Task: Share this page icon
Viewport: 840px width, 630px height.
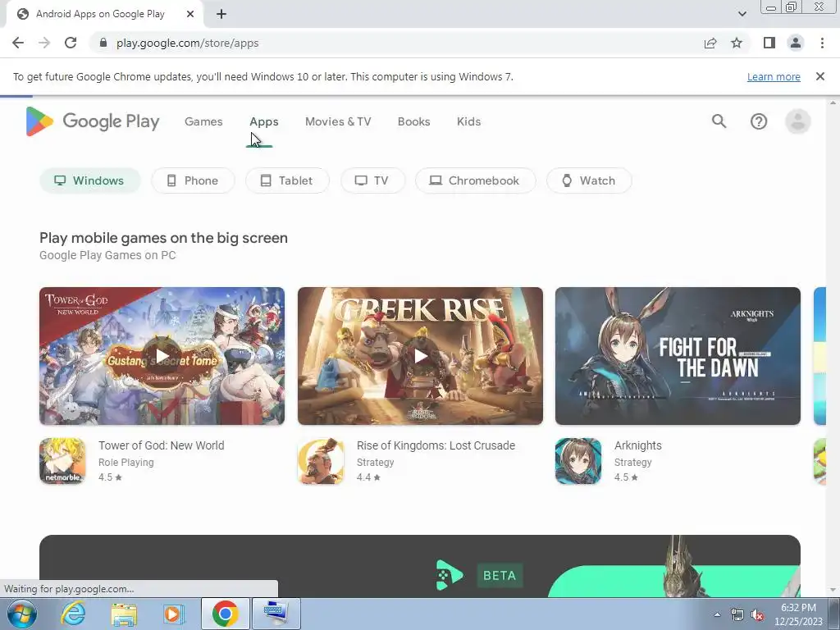Action: (710, 43)
